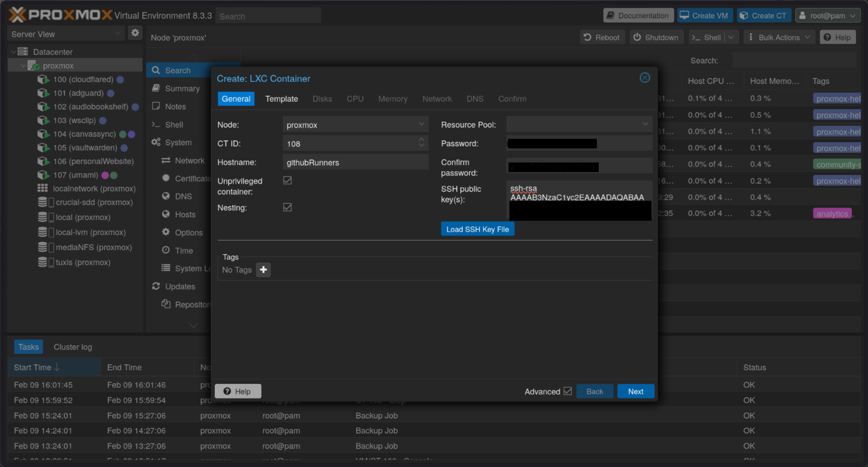Expand side menu bottom scroll chevron
The width and height of the screenshot is (868, 467).
point(193,325)
